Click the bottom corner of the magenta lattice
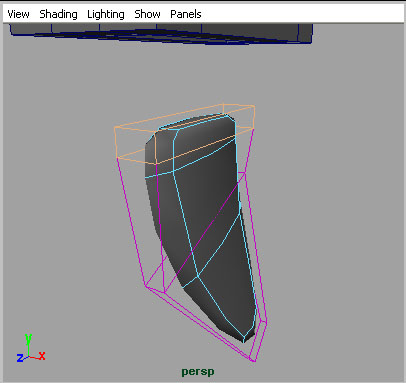This screenshot has height=383, width=406. tap(252, 360)
